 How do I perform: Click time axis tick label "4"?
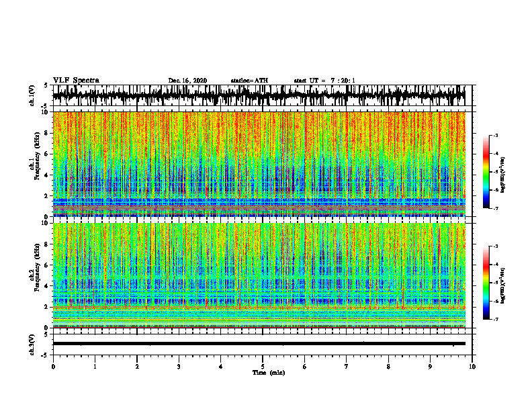[x=221, y=367]
